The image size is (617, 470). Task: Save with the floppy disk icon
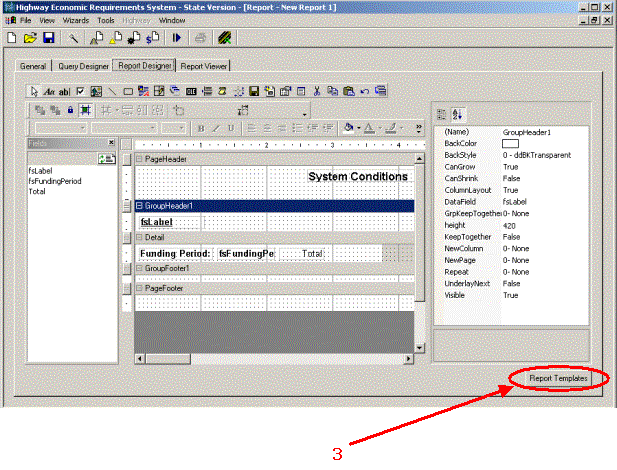49,38
